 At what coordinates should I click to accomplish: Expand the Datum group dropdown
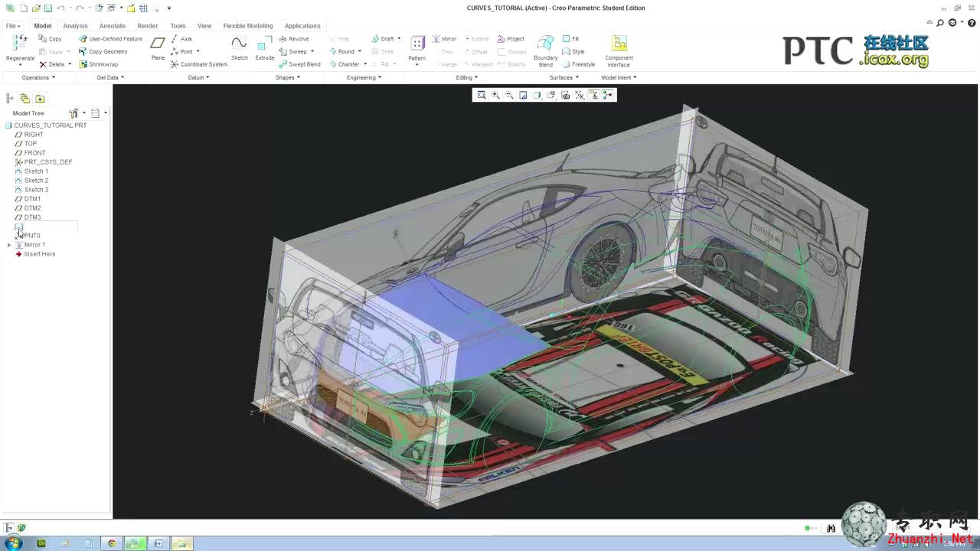[199, 77]
